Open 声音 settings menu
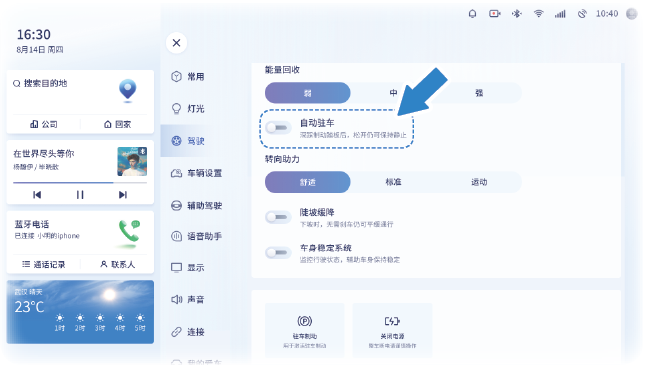 (x=188, y=300)
